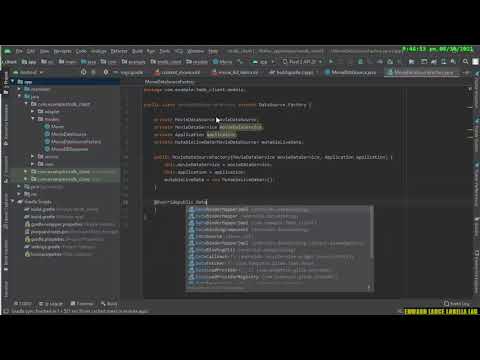Click the gradle-wrapper.properties file icon
Screen dimensions: 480x360
[27, 224]
